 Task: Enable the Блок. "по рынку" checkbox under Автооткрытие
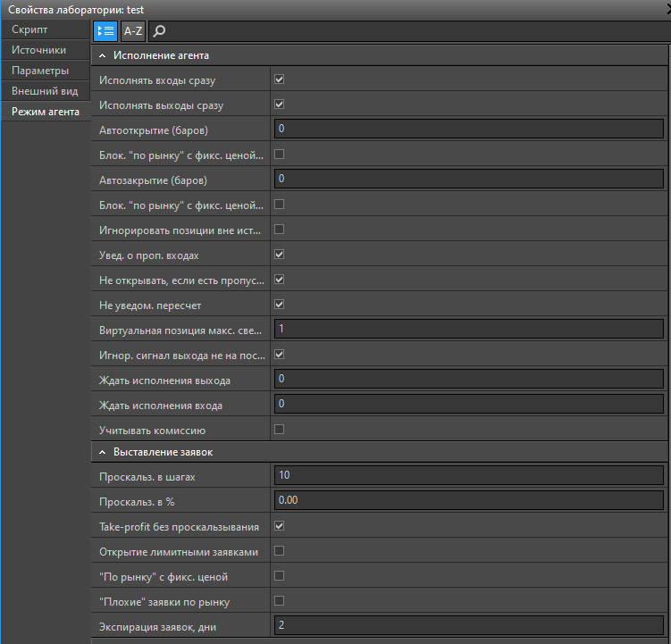[280, 154]
